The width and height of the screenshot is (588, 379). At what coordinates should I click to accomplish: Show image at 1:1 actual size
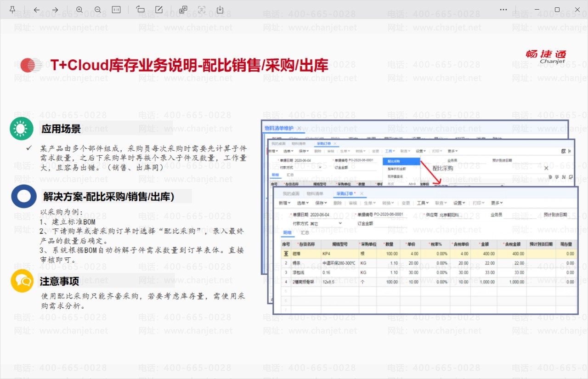pyautogui.click(x=116, y=10)
